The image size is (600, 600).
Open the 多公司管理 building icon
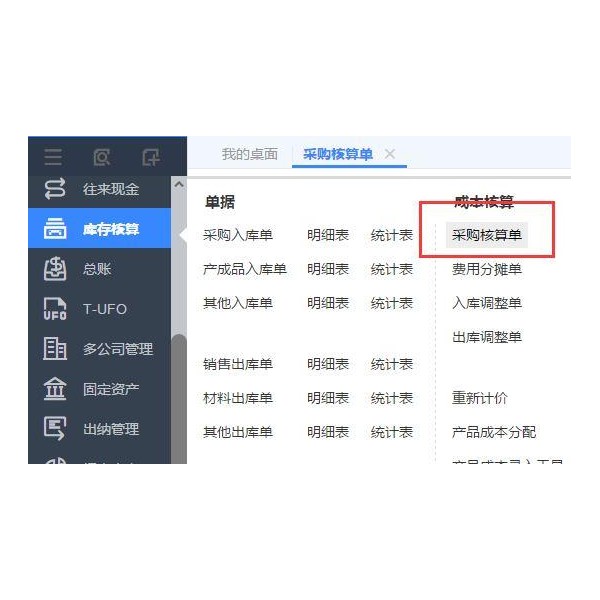55,349
